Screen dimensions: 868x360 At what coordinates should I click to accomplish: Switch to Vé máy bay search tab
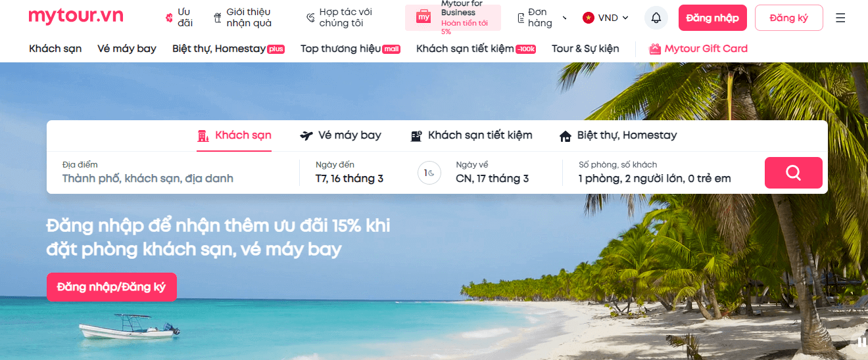(341, 135)
